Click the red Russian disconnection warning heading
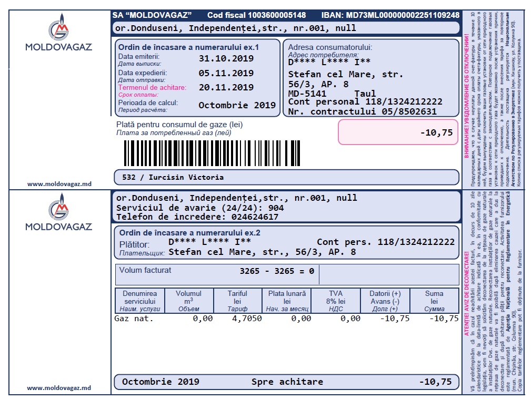The height and width of the screenshot is (400, 532). pyautogui.click(x=466, y=96)
